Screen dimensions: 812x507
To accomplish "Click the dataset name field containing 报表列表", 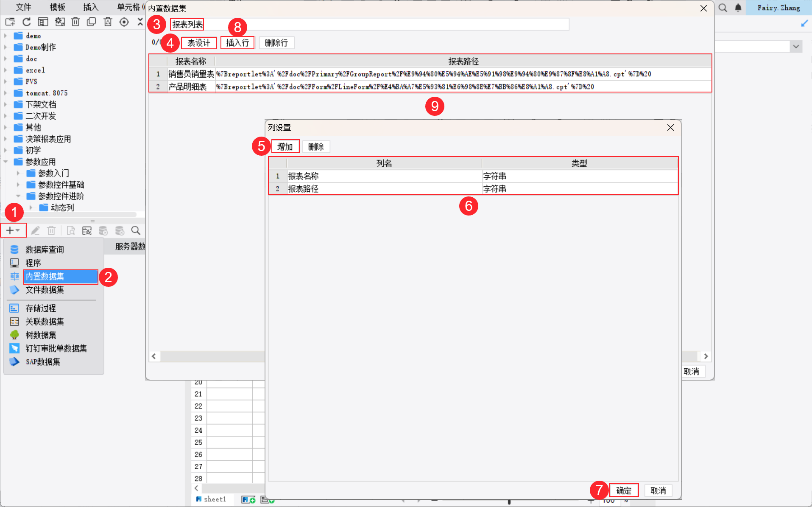I will [x=369, y=25].
